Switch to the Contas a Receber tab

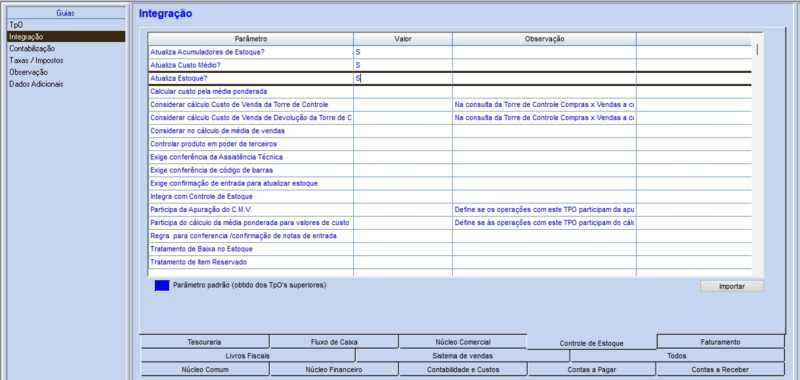pyautogui.click(x=720, y=369)
